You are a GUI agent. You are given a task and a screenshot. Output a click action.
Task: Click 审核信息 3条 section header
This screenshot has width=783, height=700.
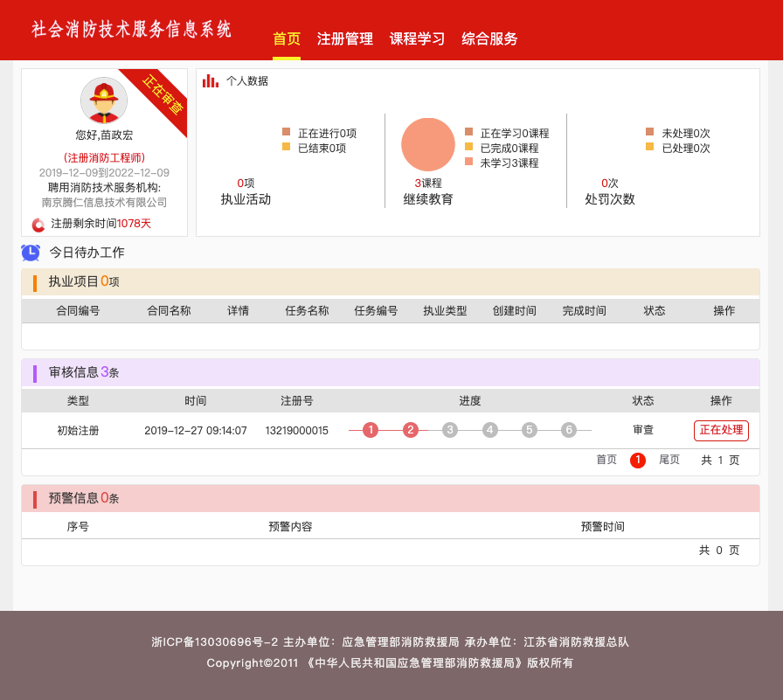pos(391,372)
